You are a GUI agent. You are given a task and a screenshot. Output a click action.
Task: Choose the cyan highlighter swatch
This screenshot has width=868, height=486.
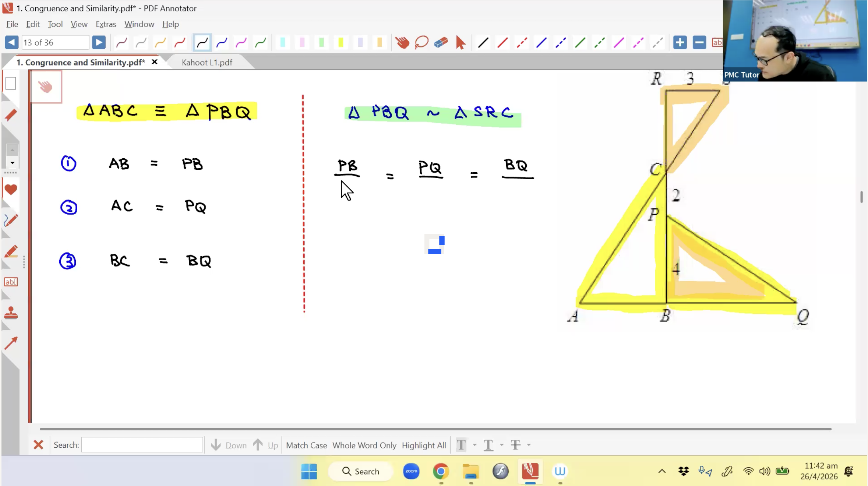pyautogui.click(x=283, y=43)
